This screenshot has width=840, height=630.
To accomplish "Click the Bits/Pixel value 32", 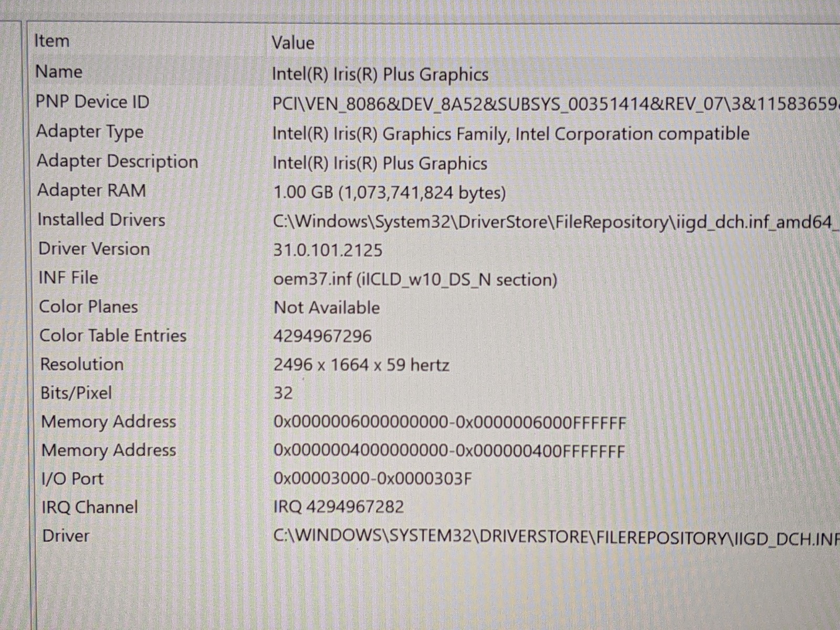I will pos(283,393).
